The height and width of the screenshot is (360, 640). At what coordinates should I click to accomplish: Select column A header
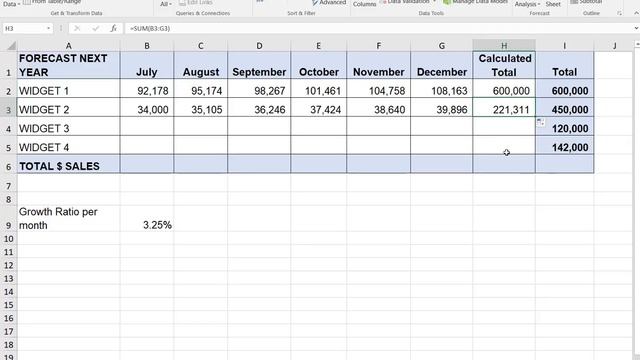pos(69,45)
